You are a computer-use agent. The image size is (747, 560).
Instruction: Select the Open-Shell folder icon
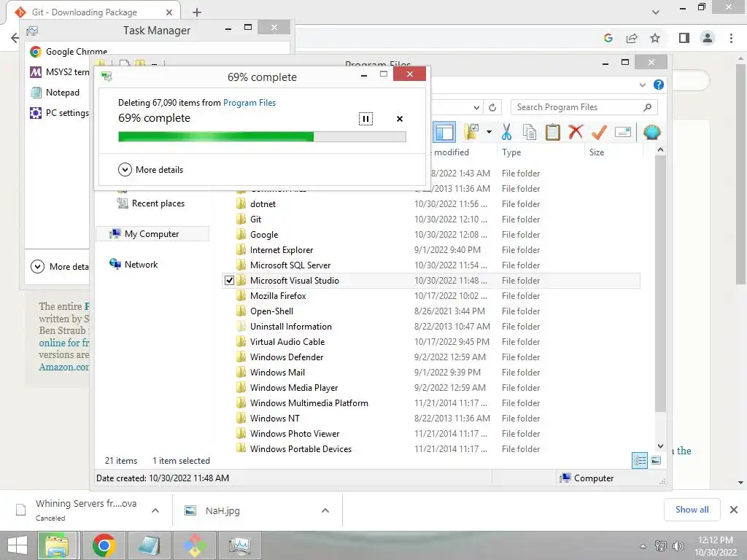point(241,311)
